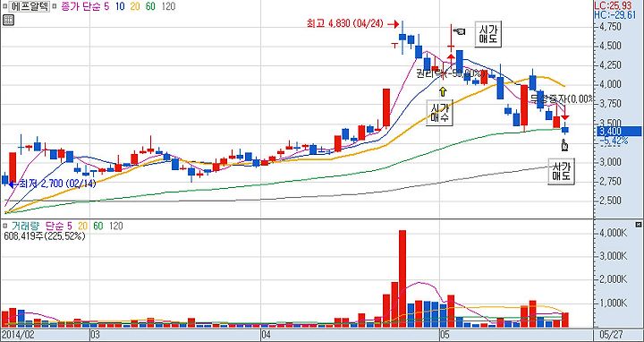644x342 pixels.
Task: Select the volume 120-period average label
Action: [x=116, y=226]
